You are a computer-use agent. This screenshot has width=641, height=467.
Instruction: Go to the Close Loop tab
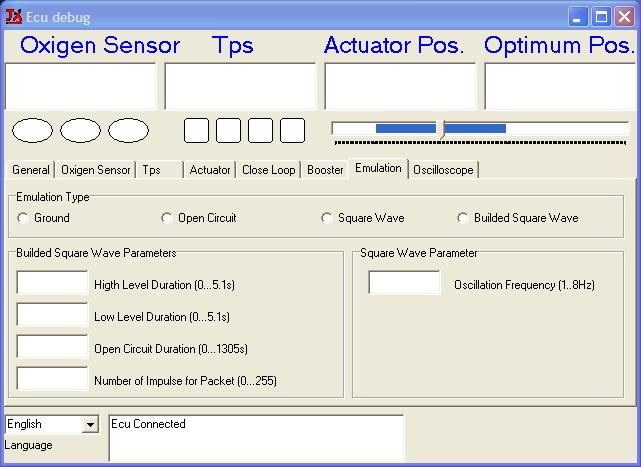[268, 170]
